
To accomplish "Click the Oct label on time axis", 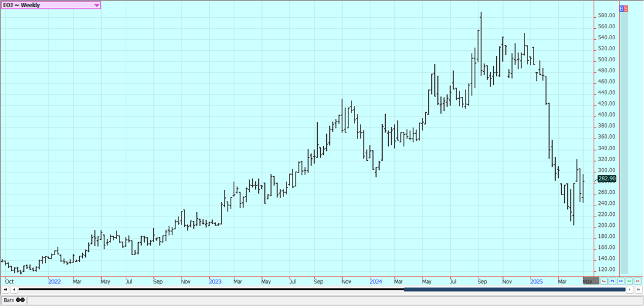I will [x=9, y=281].
